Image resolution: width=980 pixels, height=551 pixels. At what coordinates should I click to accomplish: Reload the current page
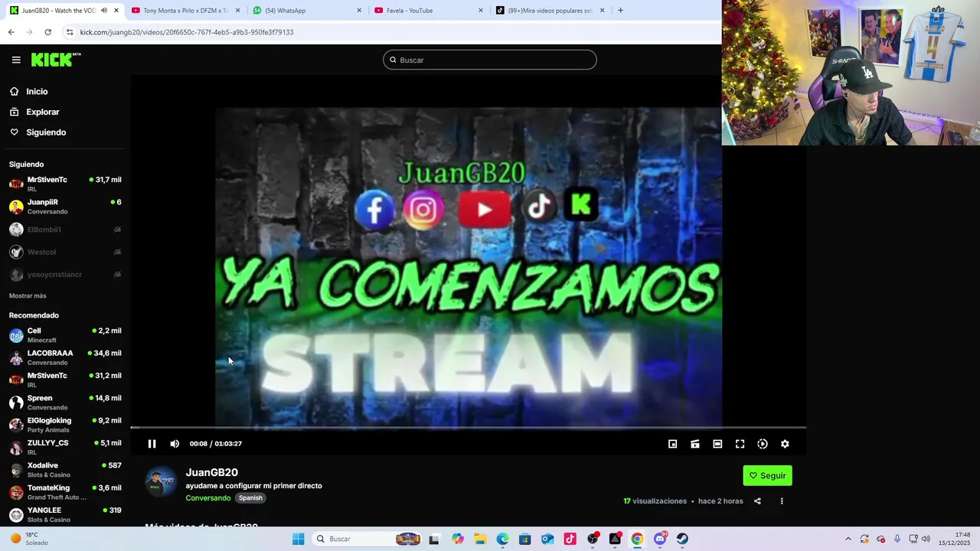47,32
